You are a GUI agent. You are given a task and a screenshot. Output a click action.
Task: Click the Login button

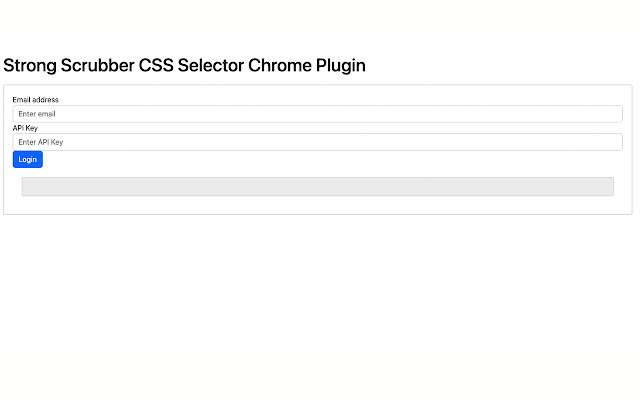(x=28, y=159)
